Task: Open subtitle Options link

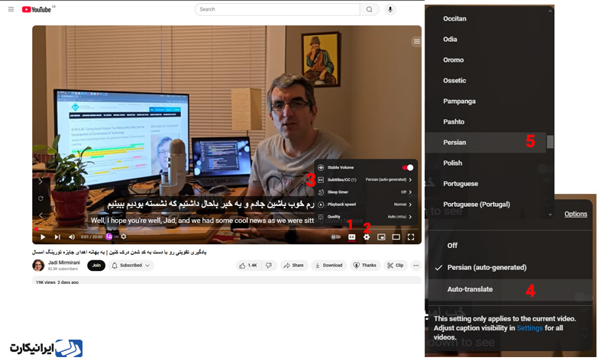Action: 576,214
